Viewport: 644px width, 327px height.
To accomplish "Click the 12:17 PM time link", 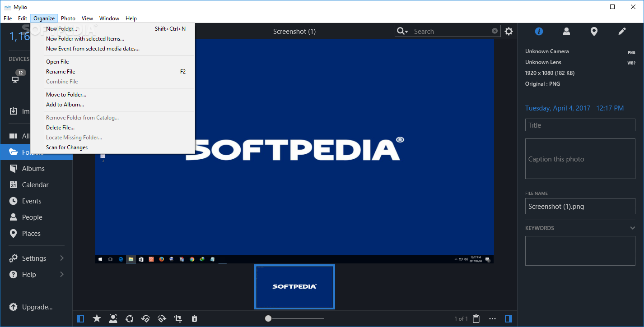I will [610, 108].
